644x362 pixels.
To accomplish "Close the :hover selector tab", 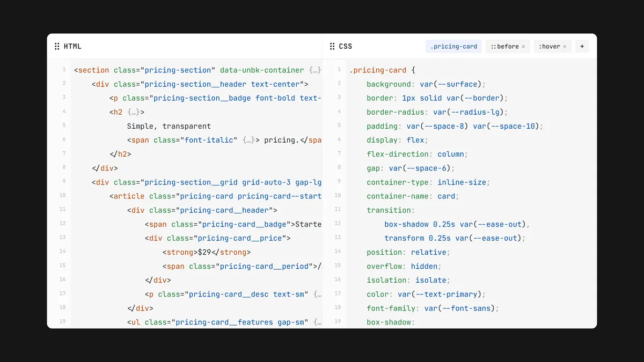I will tap(565, 47).
